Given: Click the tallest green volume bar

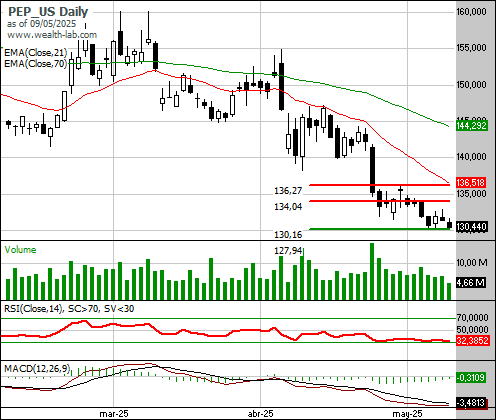Looking at the screenshot, I should pyautogui.click(x=372, y=271).
